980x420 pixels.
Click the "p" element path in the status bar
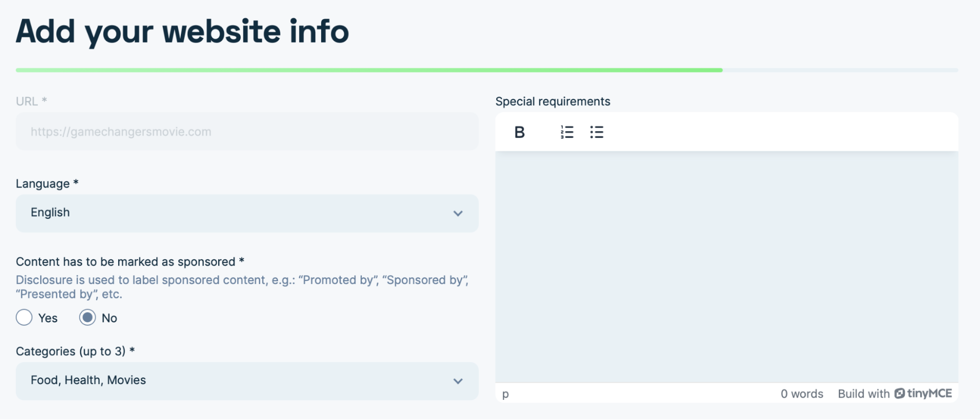tap(505, 394)
